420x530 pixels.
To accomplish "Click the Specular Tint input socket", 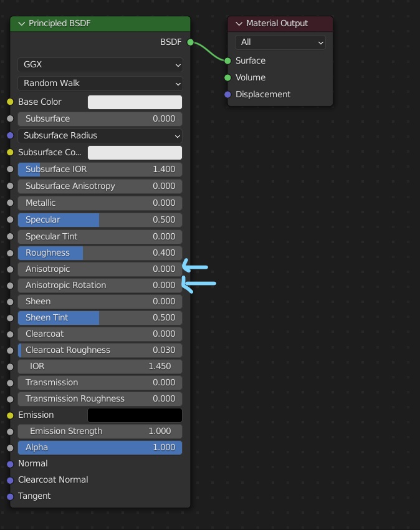I will [x=10, y=236].
